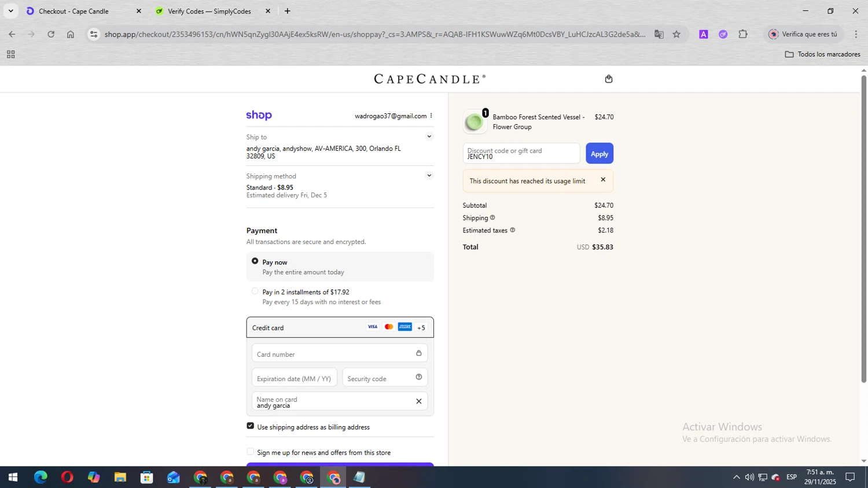Open the cart bag icon
The width and height of the screenshot is (868, 488).
point(608,79)
